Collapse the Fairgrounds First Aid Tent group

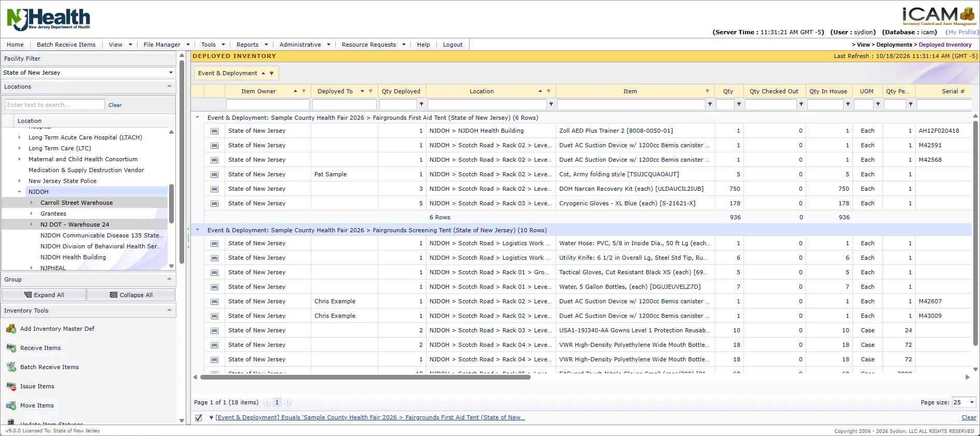click(x=197, y=118)
